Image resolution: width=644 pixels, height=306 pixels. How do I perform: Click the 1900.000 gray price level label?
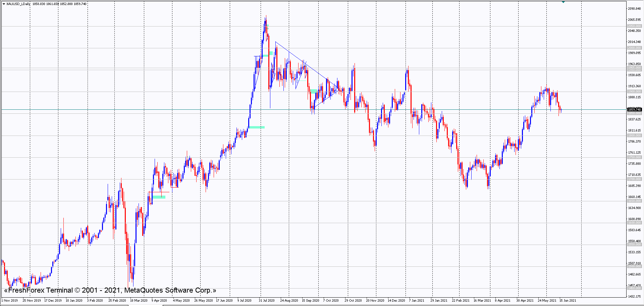pyautogui.click(x=634, y=92)
